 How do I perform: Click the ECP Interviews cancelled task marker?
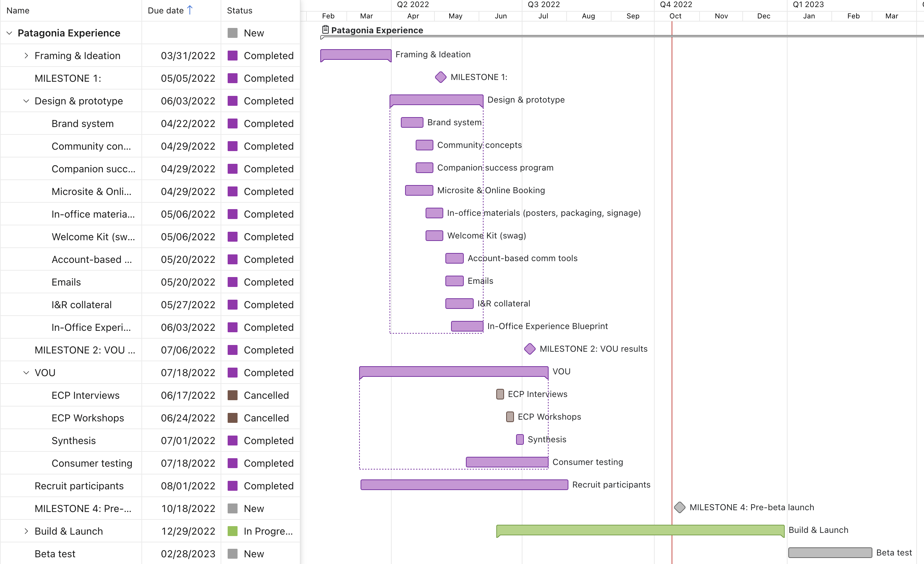click(x=500, y=394)
